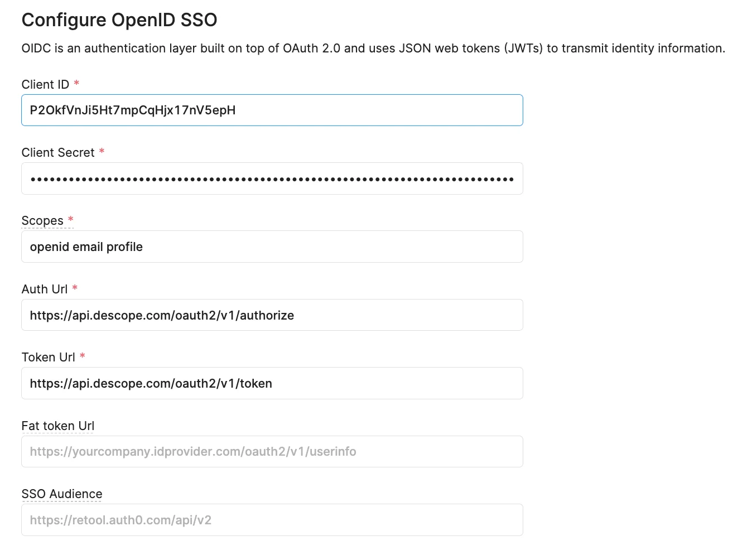Click the SSO Audience input field
Image resolution: width=752 pixels, height=560 pixels.
[x=272, y=519]
